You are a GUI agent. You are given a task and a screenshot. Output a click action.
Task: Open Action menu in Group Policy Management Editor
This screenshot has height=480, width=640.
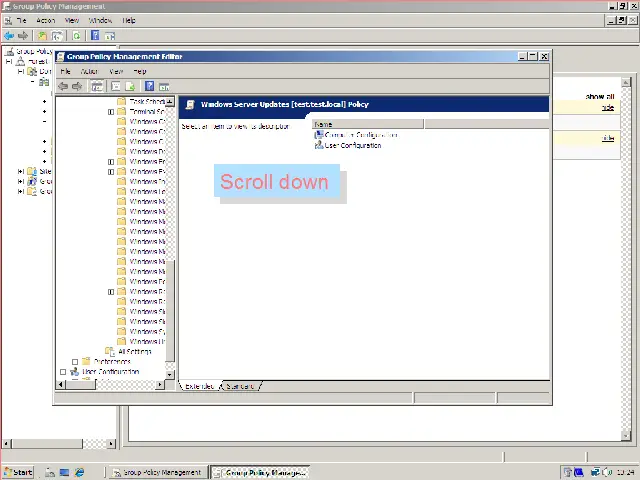89,71
